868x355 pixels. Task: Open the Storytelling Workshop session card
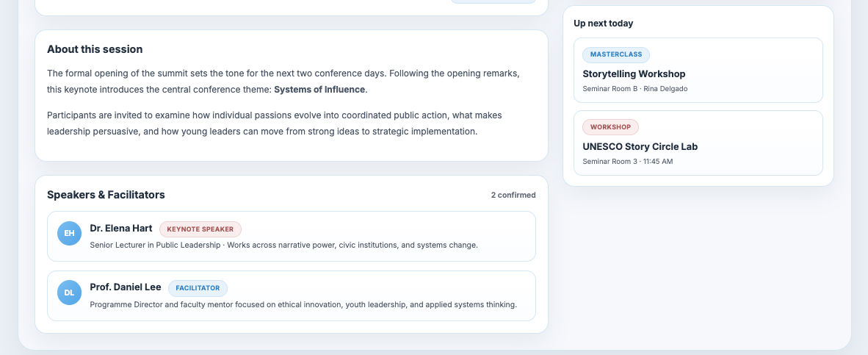tap(698, 71)
